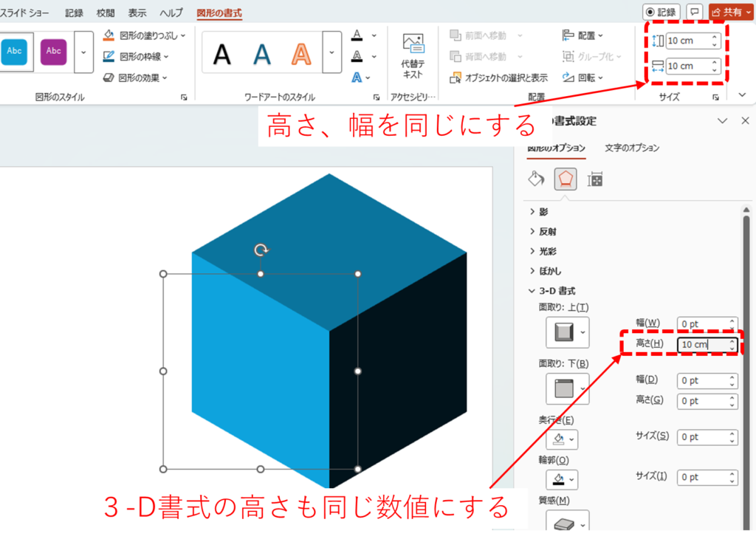The height and width of the screenshot is (542, 756).
Task: Open the 図形の効果 dropdown
Action: click(x=143, y=77)
